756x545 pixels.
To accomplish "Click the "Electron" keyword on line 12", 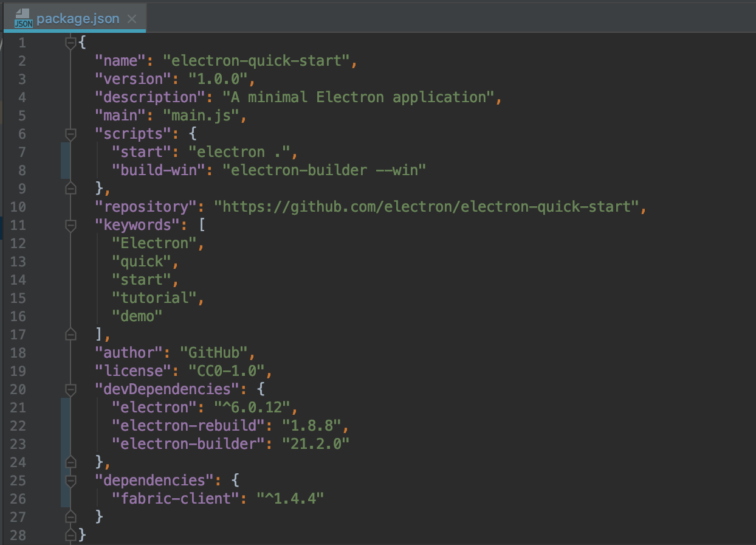I will pyautogui.click(x=155, y=243).
